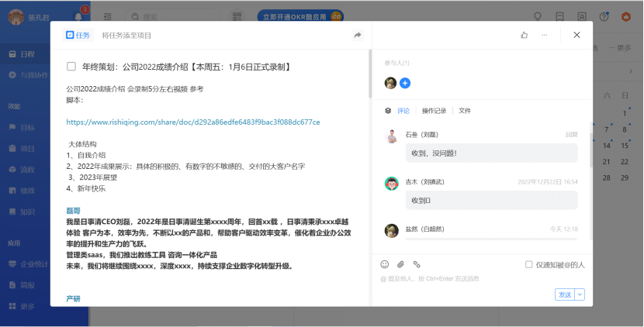
Task: Click the search box in top bar
Action: coord(172,17)
